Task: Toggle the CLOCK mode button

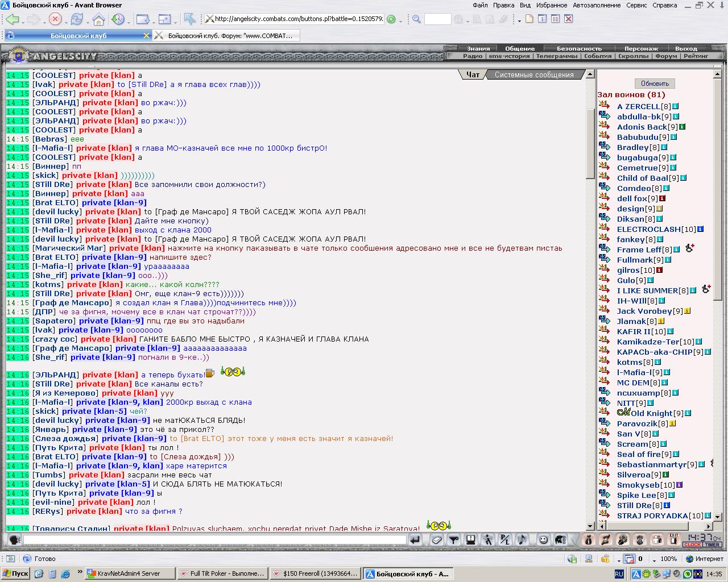Action: coord(692,544)
